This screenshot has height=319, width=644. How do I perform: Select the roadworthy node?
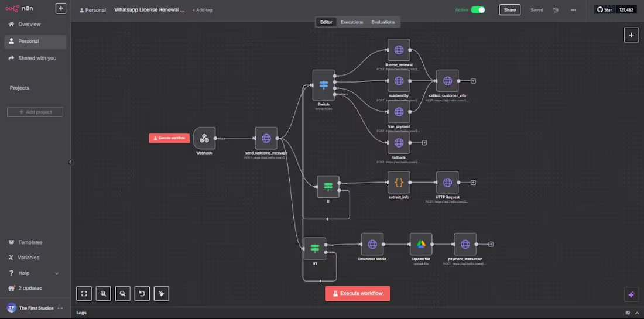coord(399,81)
